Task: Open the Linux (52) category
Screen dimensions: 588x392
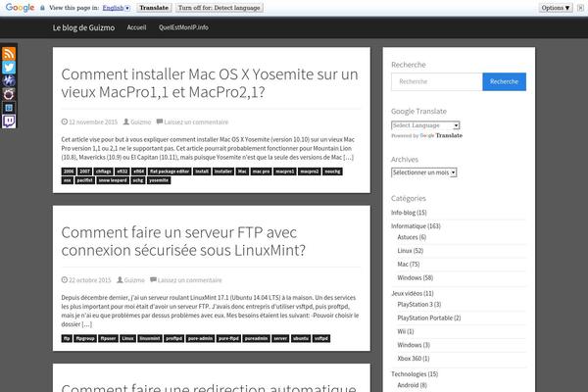Action: (x=411, y=251)
